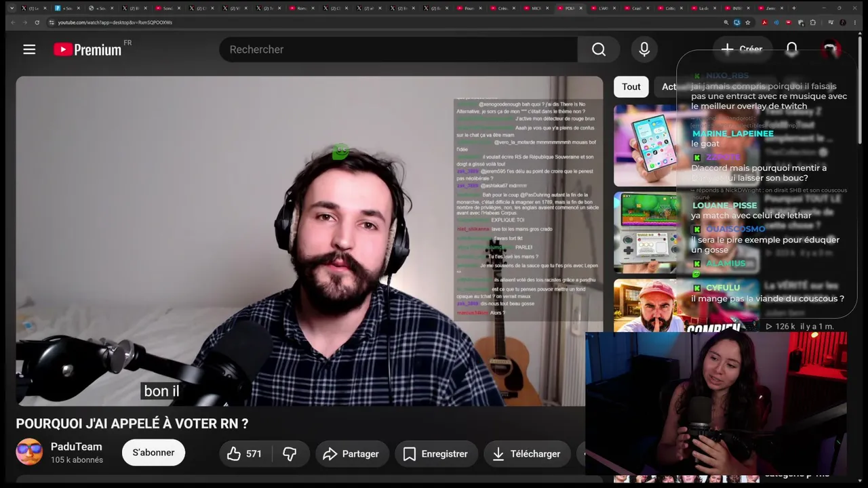This screenshot has height=488, width=868.
Task: Open the browser zoom magnifier icon
Action: tap(726, 22)
